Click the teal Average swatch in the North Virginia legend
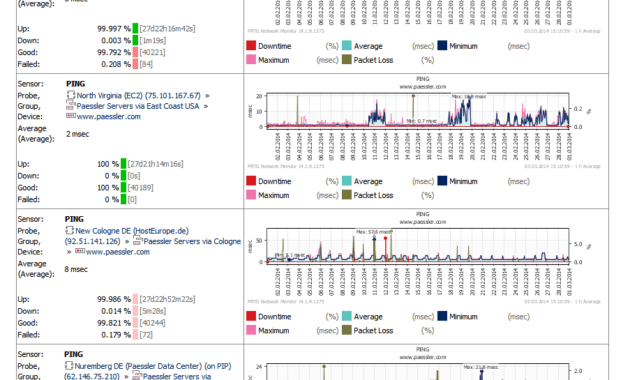 coord(347,181)
